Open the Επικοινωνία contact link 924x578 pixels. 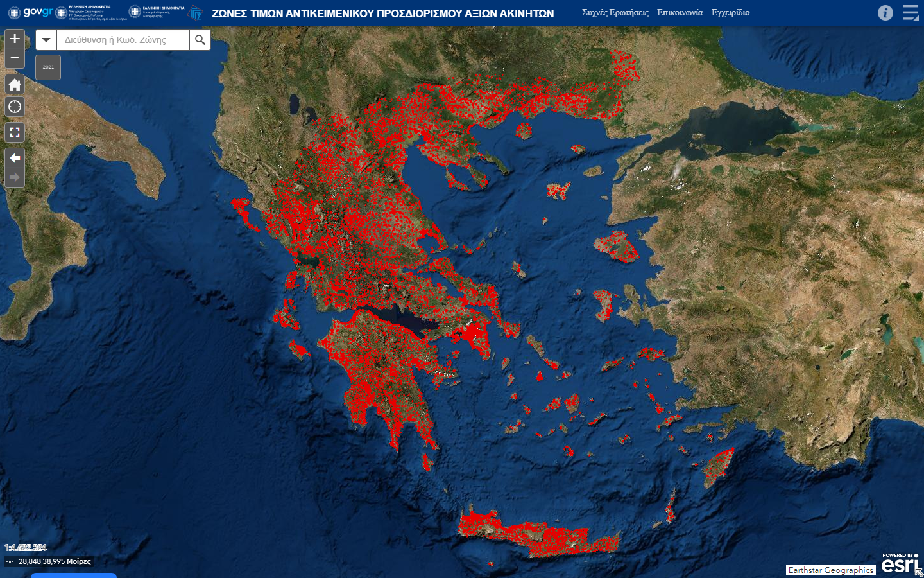point(680,13)
